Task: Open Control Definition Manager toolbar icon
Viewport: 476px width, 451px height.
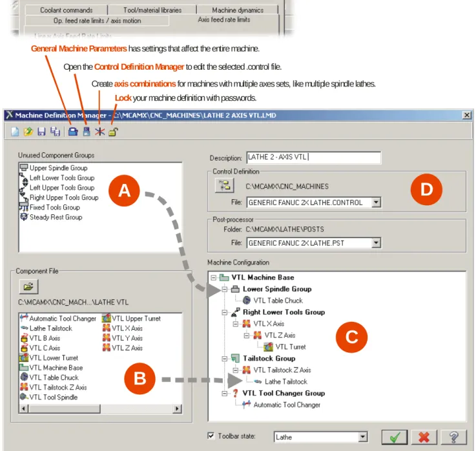Action: tap(87, 132)
